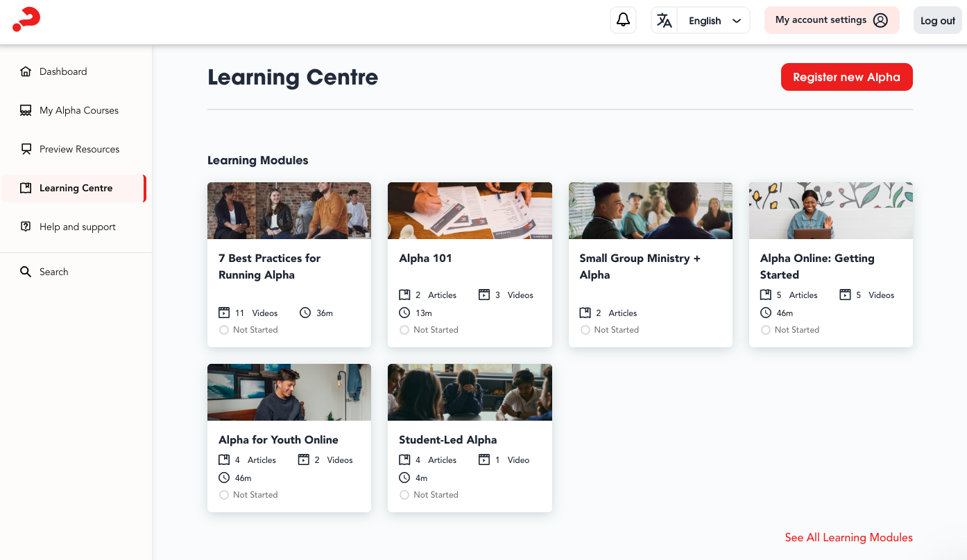Click Not Started circle on Alpha for Youth Online
The width and height of the screenshot is (967, 560).
click(x=223, y=495)
